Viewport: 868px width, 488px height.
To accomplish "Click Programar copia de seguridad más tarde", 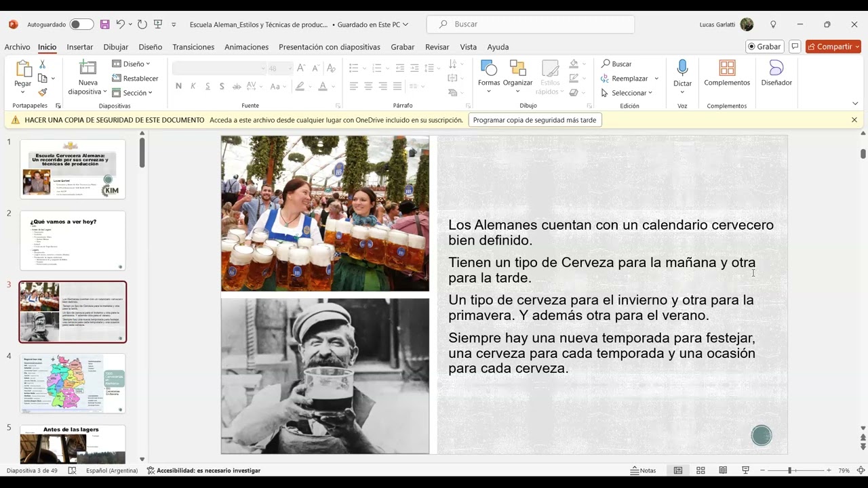I will [534, 120].
